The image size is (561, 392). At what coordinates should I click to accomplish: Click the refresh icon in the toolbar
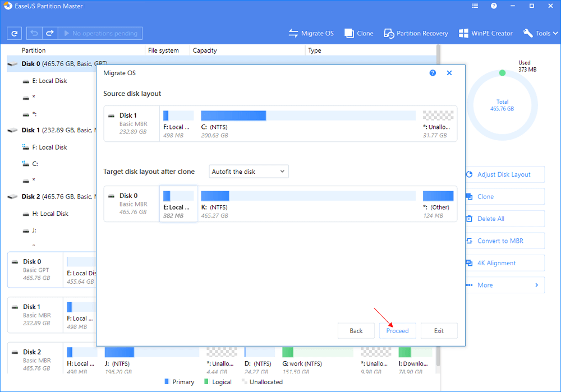point(14,33)
